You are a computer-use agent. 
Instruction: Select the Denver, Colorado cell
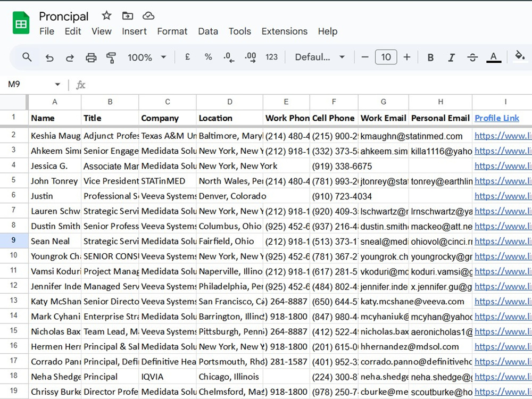(230, 196)
